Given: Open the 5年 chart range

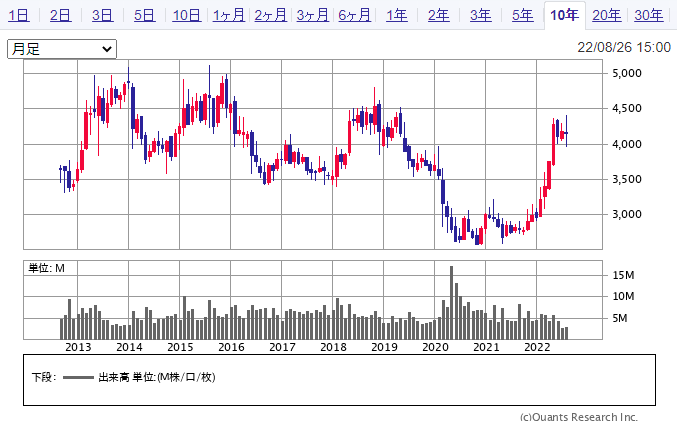Looking at the screenshot, I should pyautogui.click(x=522, y=16).
